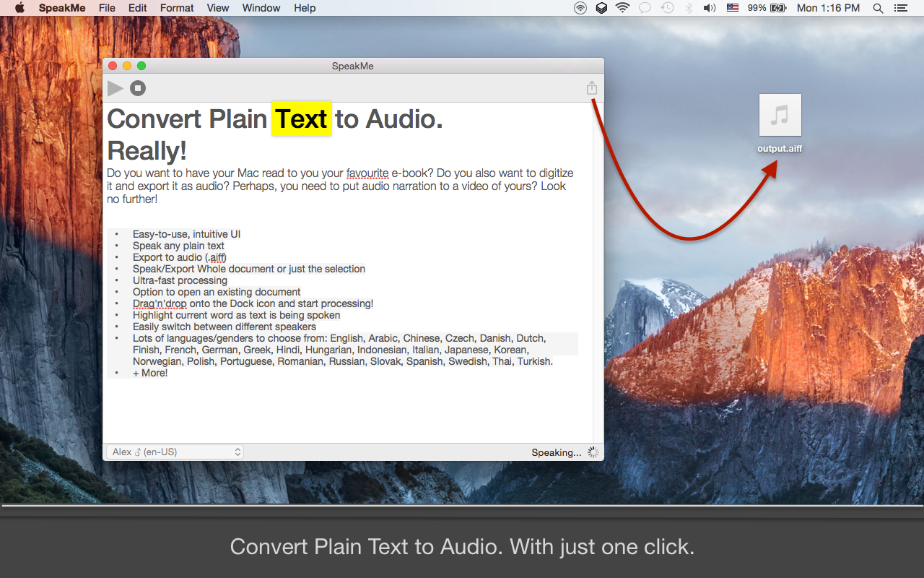Open the Apple menu
924x578 pixels.
[19, 8]
